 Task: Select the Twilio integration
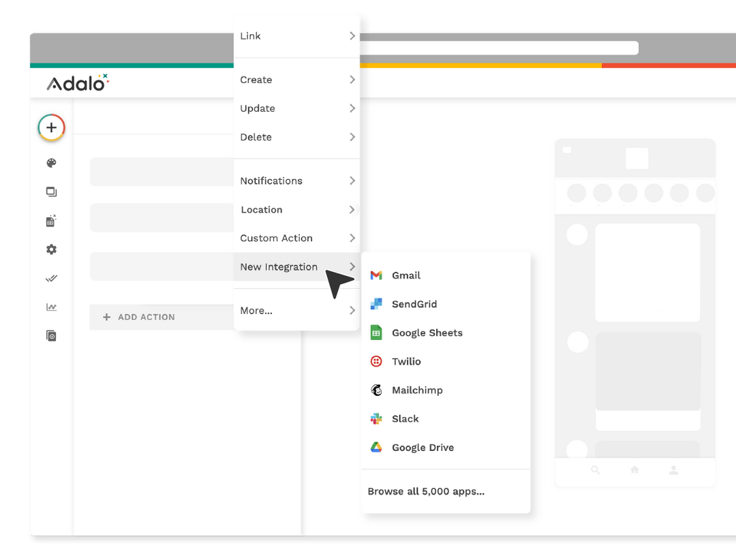pyautogui.click(x=408, y=361)
